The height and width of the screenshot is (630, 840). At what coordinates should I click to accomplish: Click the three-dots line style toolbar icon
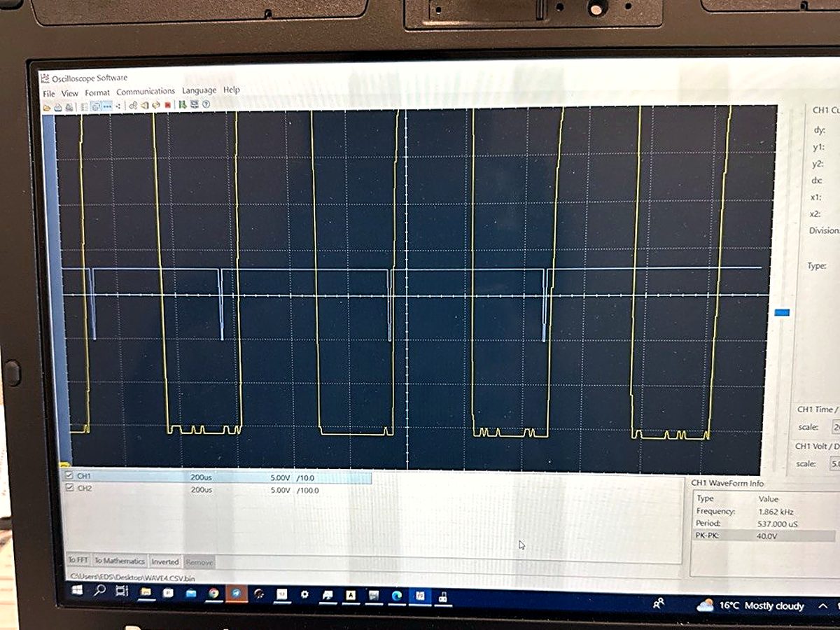coord(107,106)
